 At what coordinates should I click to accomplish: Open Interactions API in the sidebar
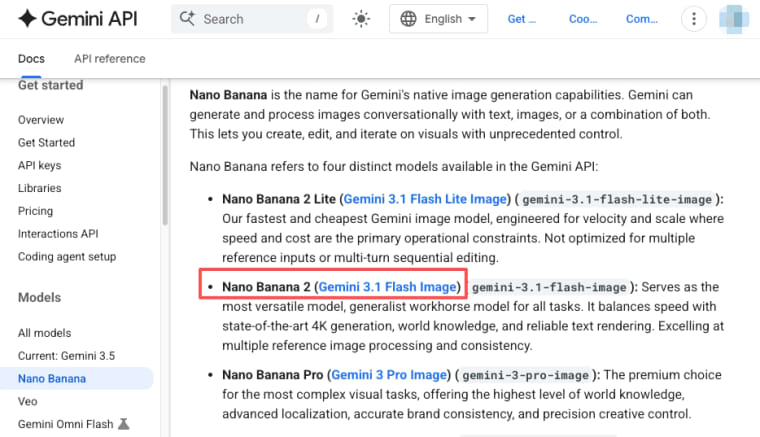[58, 234]
